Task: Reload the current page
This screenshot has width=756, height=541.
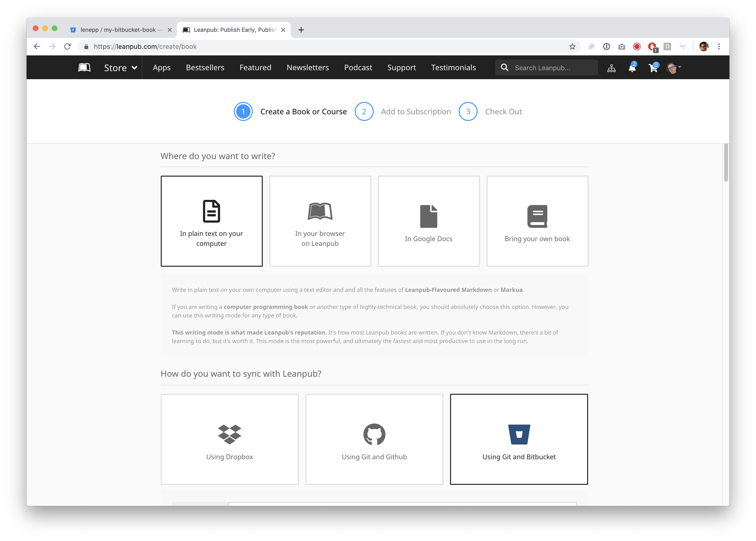Action: tap(67, 47)
